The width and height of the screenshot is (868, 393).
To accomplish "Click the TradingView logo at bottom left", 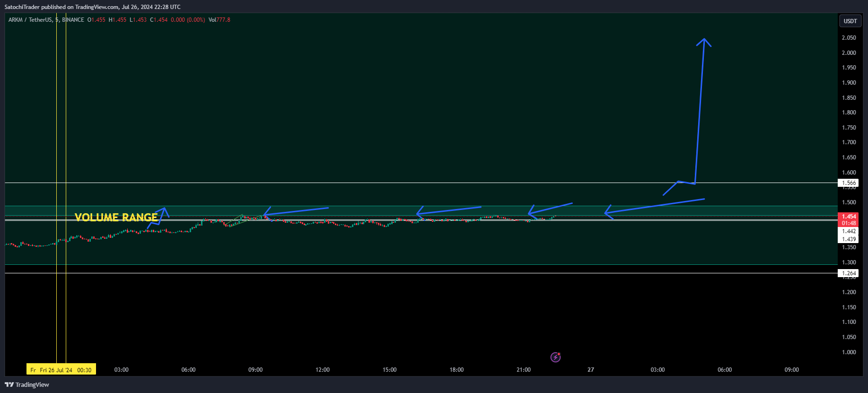I will (x=27, y=384).
